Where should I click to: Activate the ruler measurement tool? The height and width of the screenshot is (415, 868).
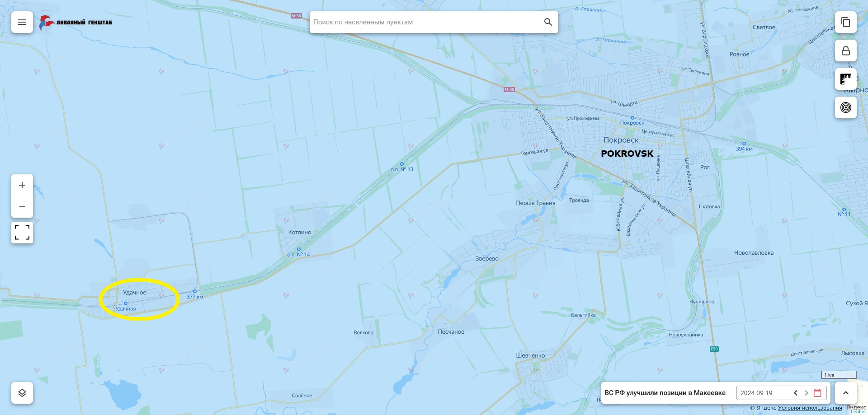(x=846, y=79)
